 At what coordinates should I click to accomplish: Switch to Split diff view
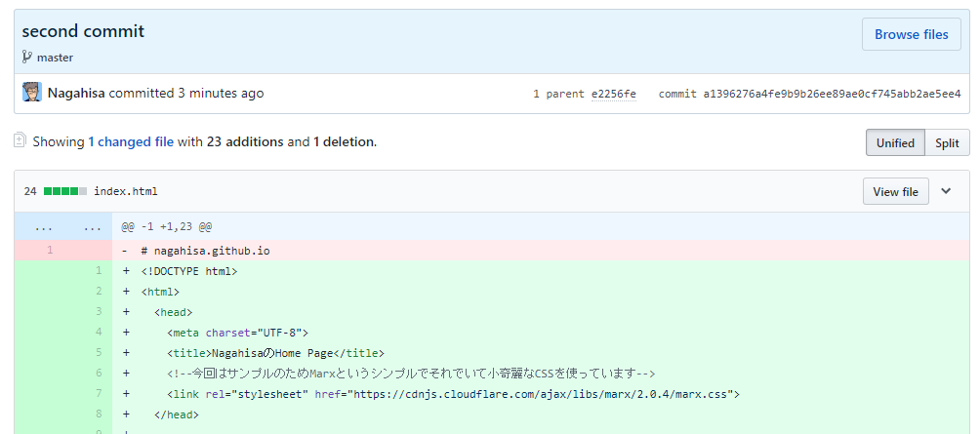947,142
